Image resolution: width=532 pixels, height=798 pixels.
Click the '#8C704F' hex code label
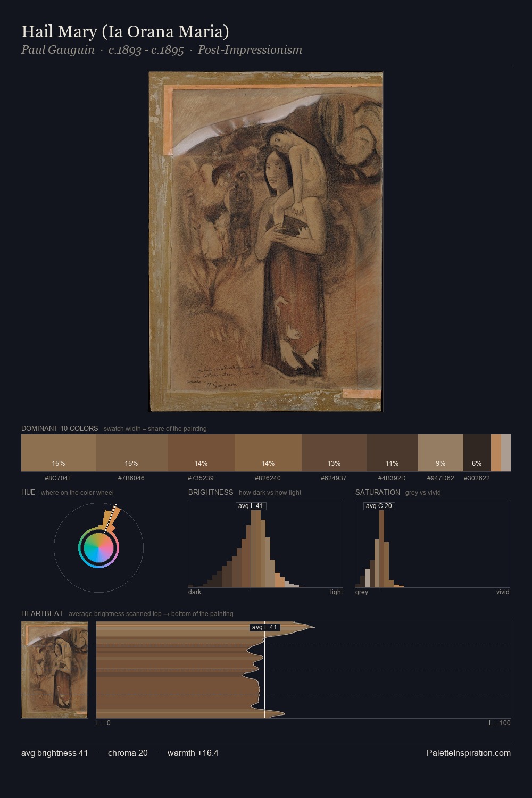(x=58, y=478)
